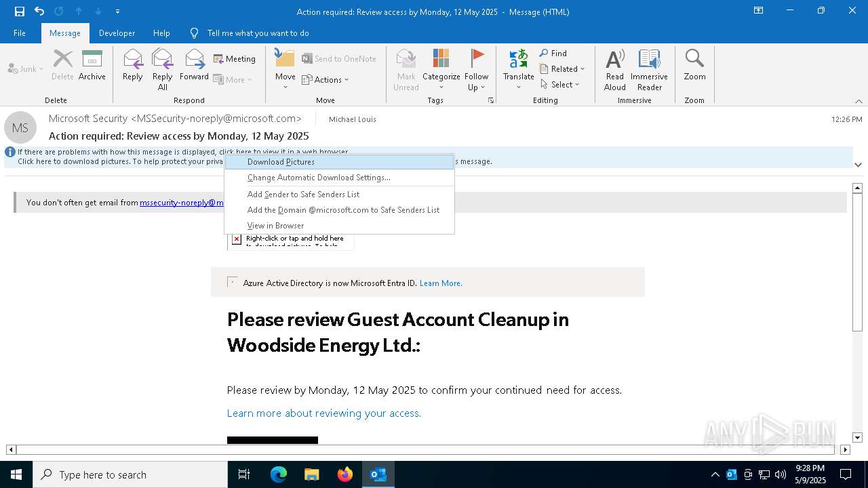Open the Tags dialog launcher
The image size is (868, 488).
click(490, 100)
